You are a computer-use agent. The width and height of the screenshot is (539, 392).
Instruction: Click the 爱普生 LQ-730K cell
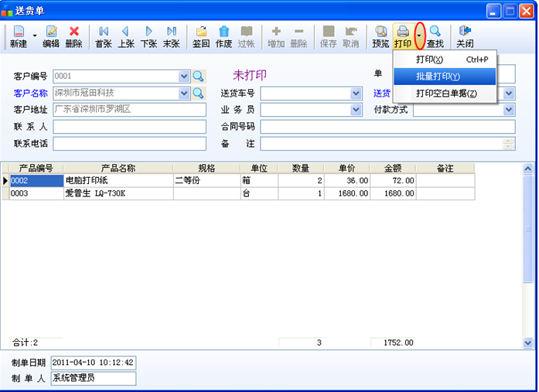pos(118,193)
